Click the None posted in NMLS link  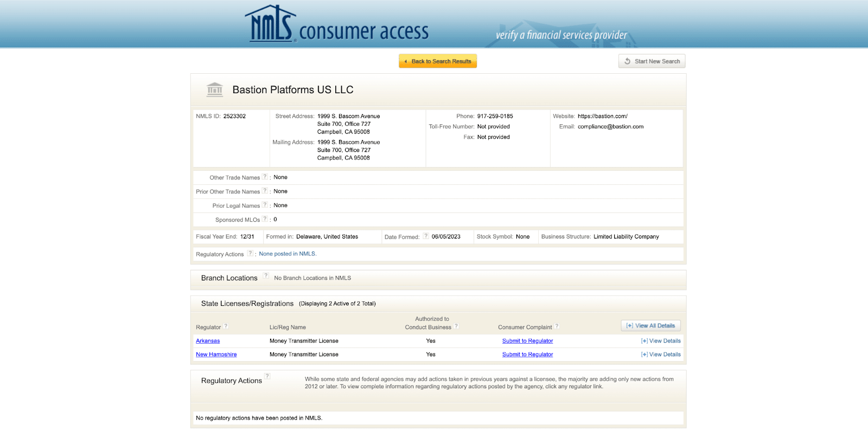(x=288, y=254)
